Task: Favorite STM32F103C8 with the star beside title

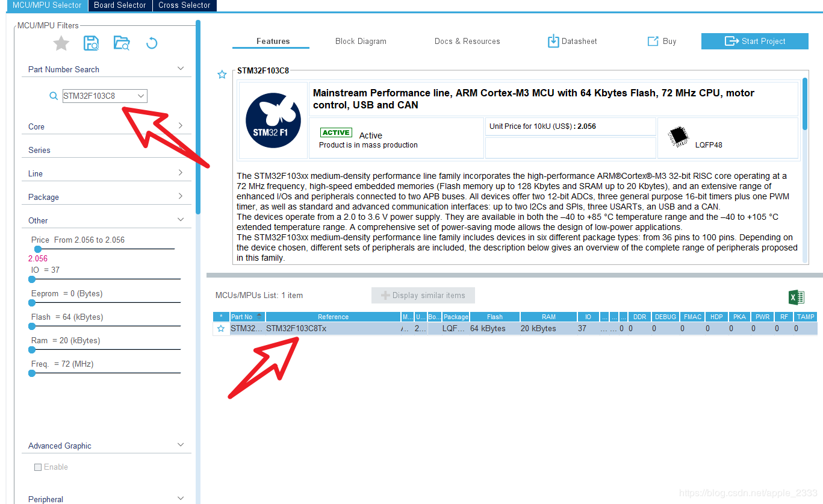Action: click(x=222, y=75)
